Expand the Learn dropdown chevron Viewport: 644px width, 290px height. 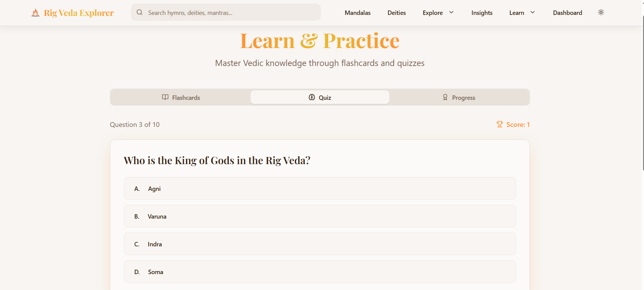pos(533,13)
